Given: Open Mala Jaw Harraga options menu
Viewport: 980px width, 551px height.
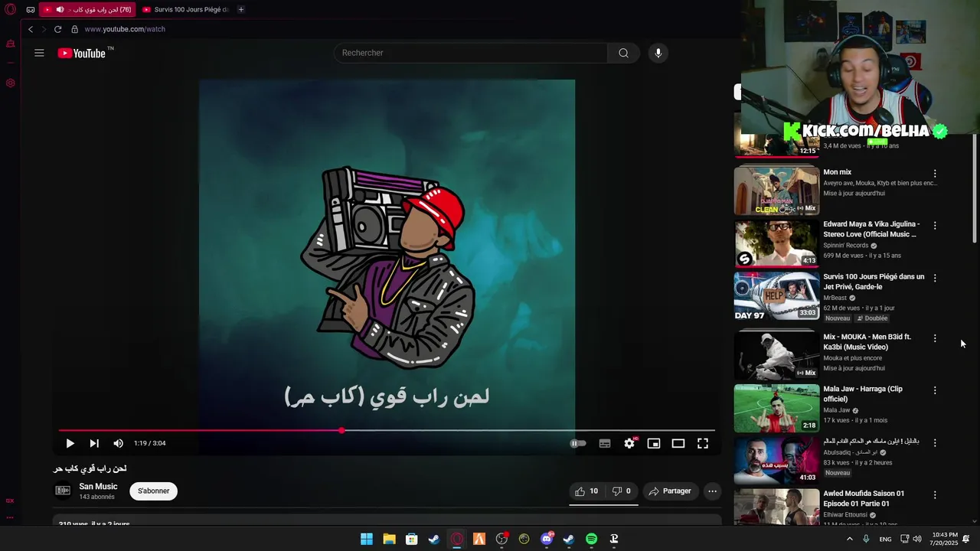Looking at the screenshot, I should [935, 390].
